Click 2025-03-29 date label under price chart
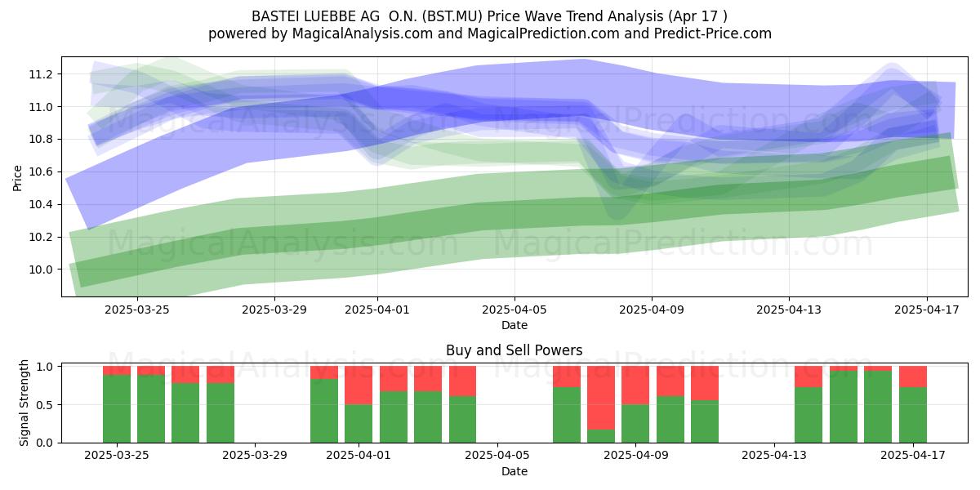 pyautogui.click(x=274, y=310)
